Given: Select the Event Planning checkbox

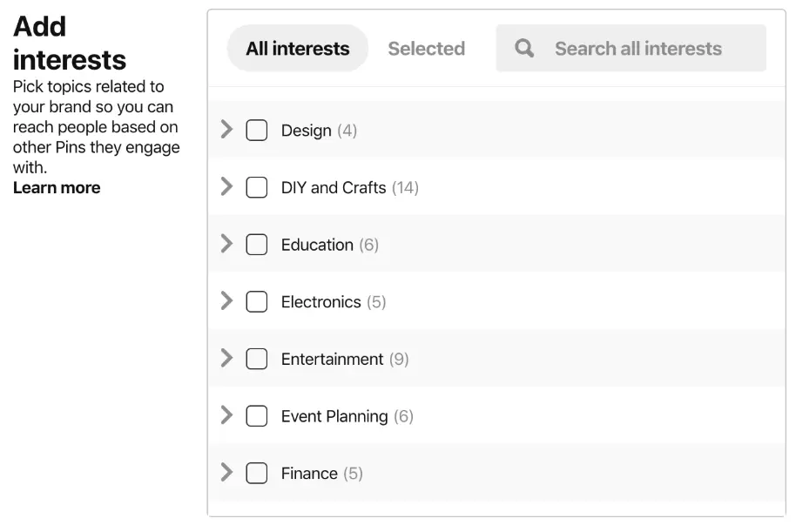Looking at the screenshot, I should point(256,416).
